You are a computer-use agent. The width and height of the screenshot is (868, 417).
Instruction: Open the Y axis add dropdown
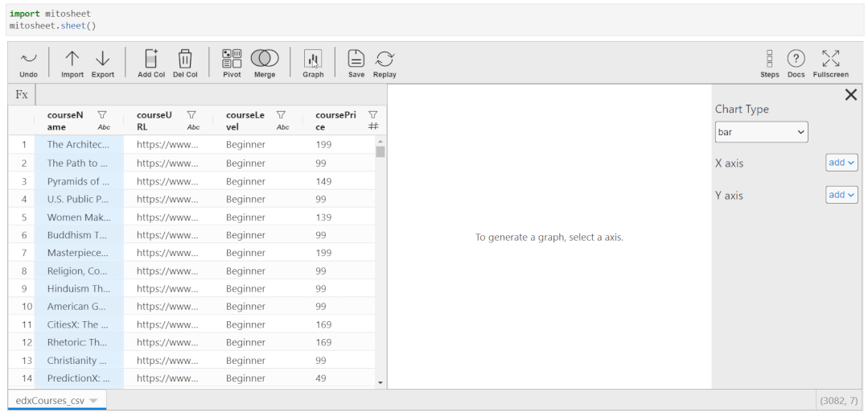(841, 195)
